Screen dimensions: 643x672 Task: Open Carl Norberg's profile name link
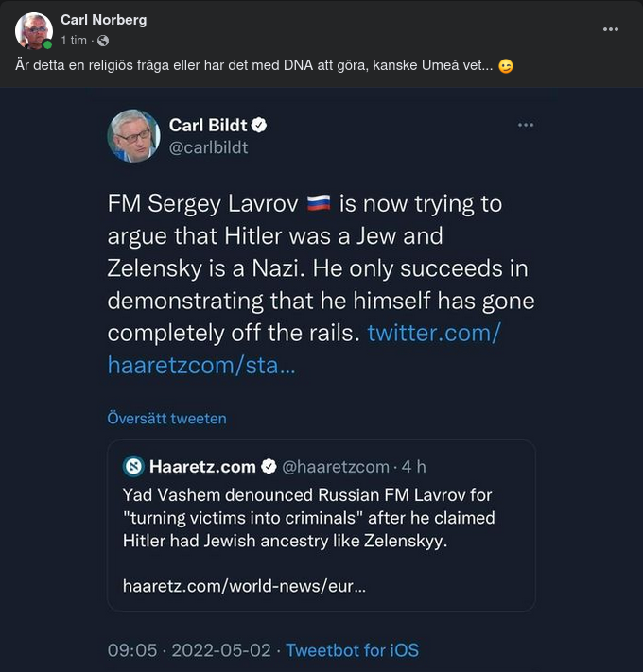click(x=103, y=20)
